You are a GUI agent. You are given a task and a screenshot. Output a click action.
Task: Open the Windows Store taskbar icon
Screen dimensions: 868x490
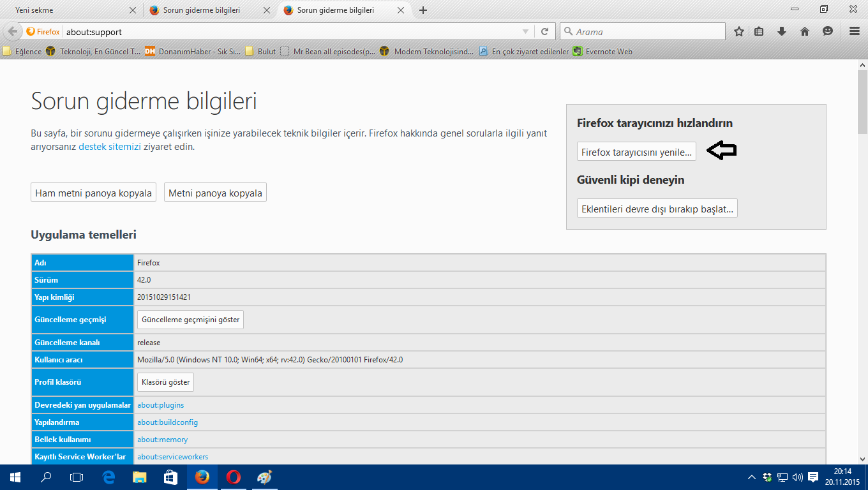[170, 477]
